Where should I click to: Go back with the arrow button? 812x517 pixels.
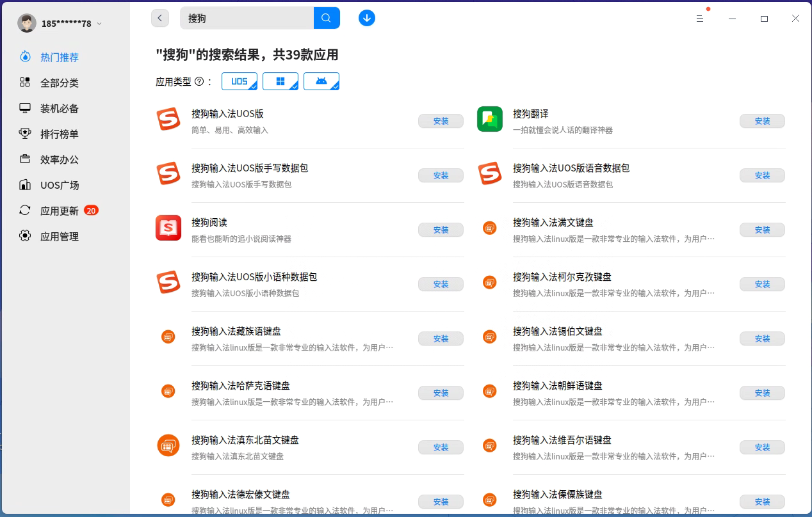[160, 18]
